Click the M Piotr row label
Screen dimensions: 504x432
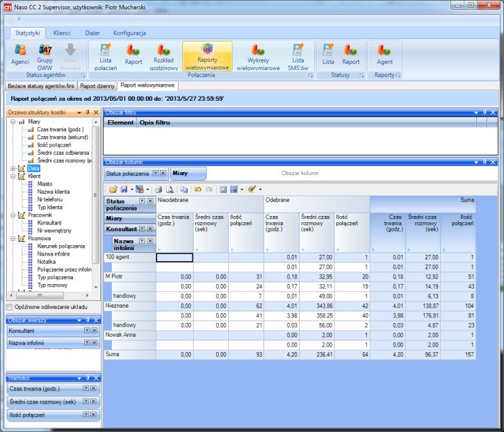pos(114,276)
